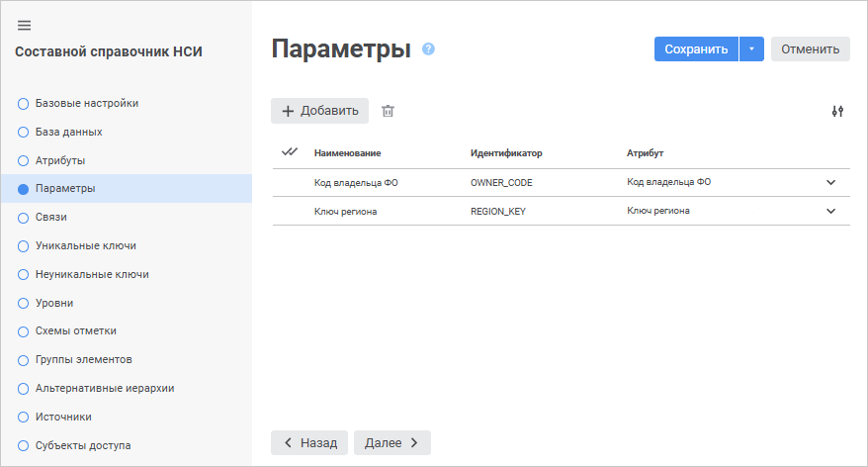Expand the Ключ региона row

(830, 211)
